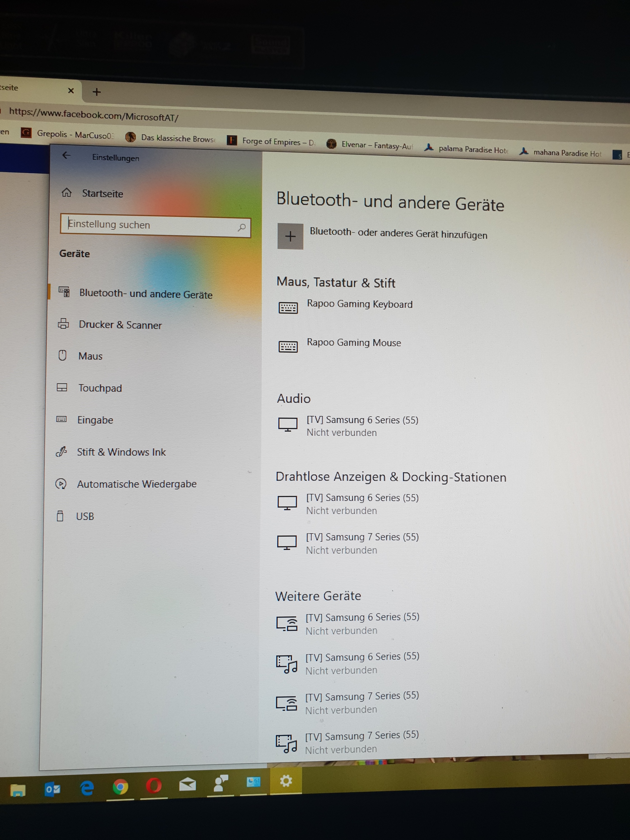Screen dimensions: 630x840
Task: Open 'Das klassische Brows' bookmark
Action: pyautogui.click(x=171, y=137)
